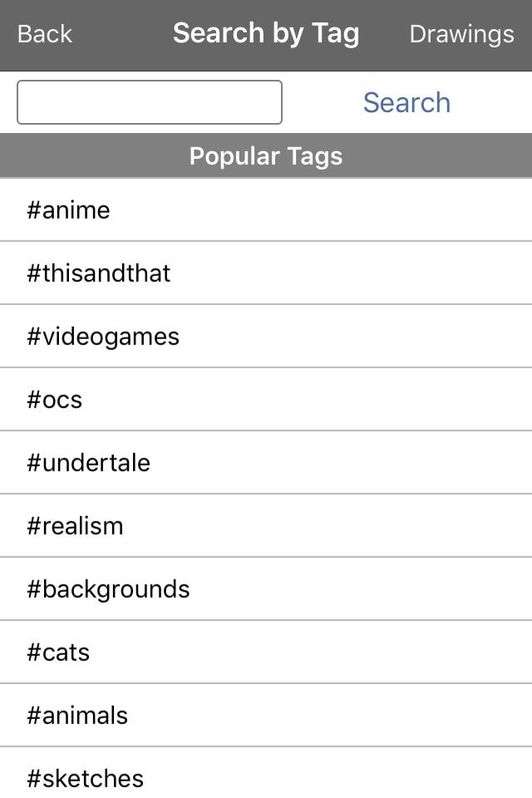The height and width of the screenshot is (798, 532).
Task: View the #sketches tag
Action: click(x=85, y=779)
